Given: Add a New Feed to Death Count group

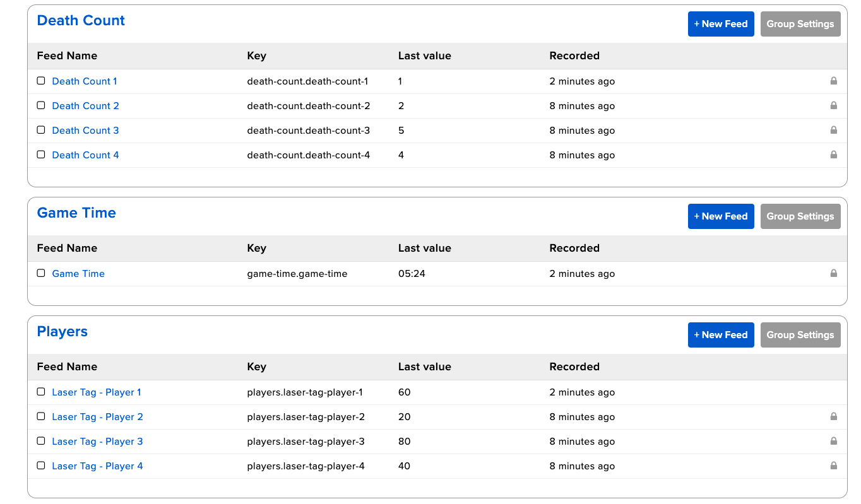Looking at the screenshot, I should (x=720, y=24).
